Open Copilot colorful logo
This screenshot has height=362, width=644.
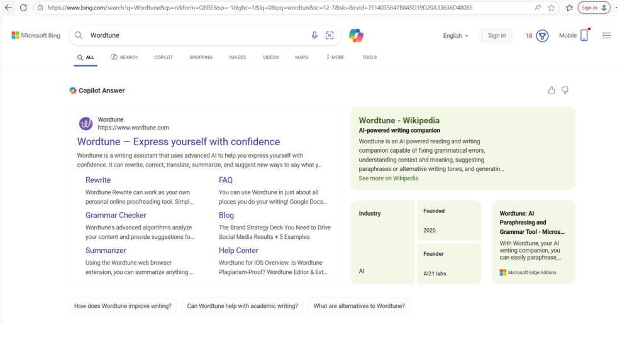pos(356,35)
